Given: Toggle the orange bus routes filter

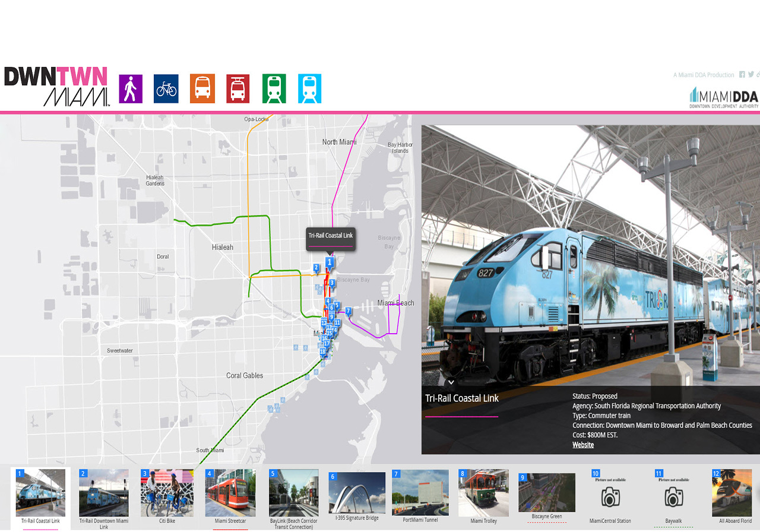Looking at the screenshot, I should (x=202, y=88).
